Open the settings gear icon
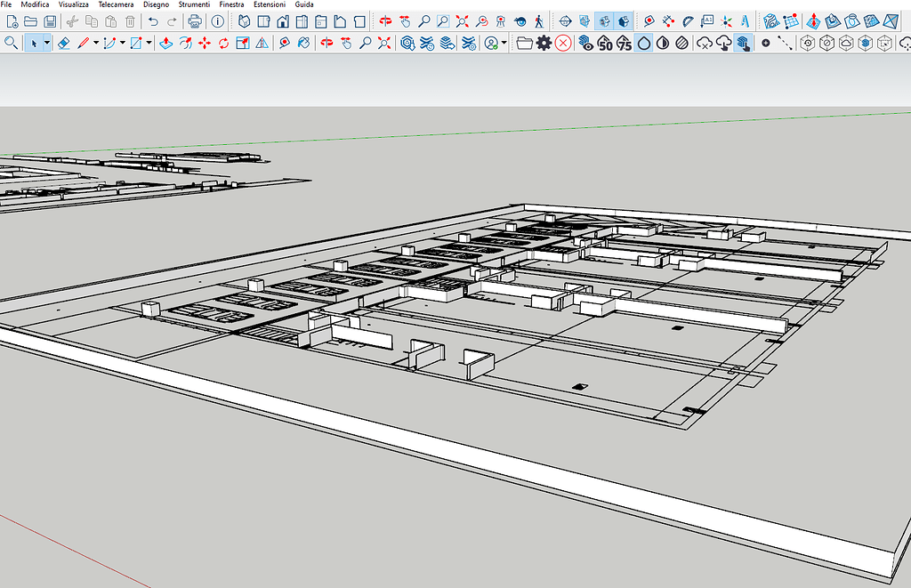The image size is (911, 588). [544, 42]
